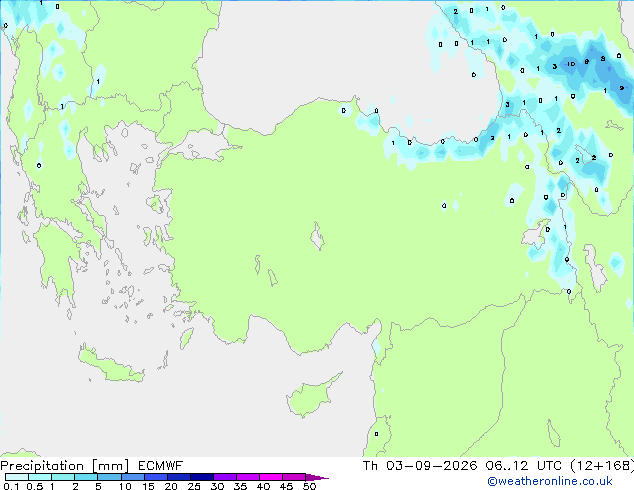Image resolution: width=634 pixels, height=490 pixels.
Task: Click the 0.5–1 mm legend color swatch
Action: coord(40,477)
